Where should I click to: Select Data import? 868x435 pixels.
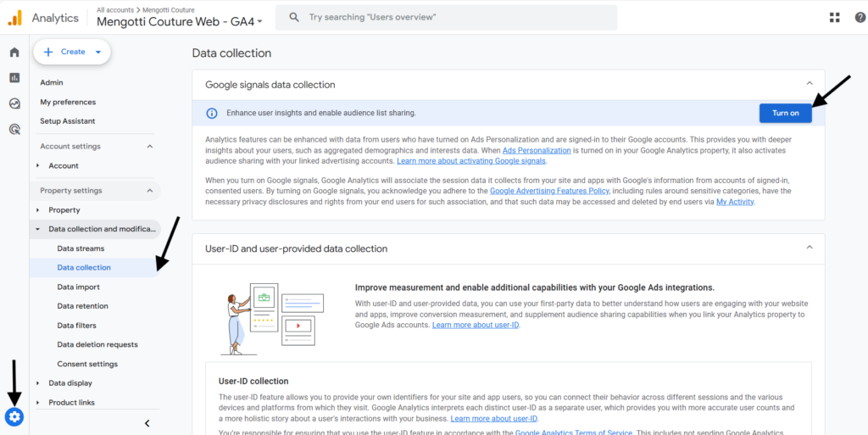(x=79, y=287)
